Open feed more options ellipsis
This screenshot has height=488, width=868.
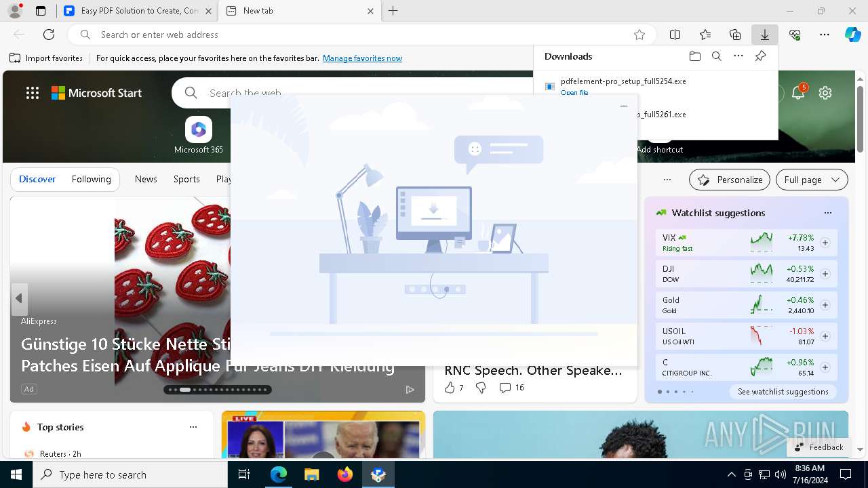click(667, 180)
